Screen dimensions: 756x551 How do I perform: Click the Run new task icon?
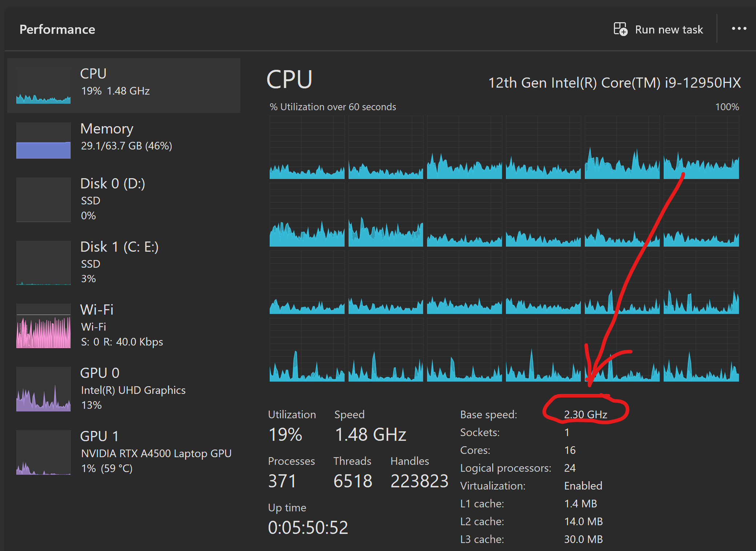click(x=620, y=29)
